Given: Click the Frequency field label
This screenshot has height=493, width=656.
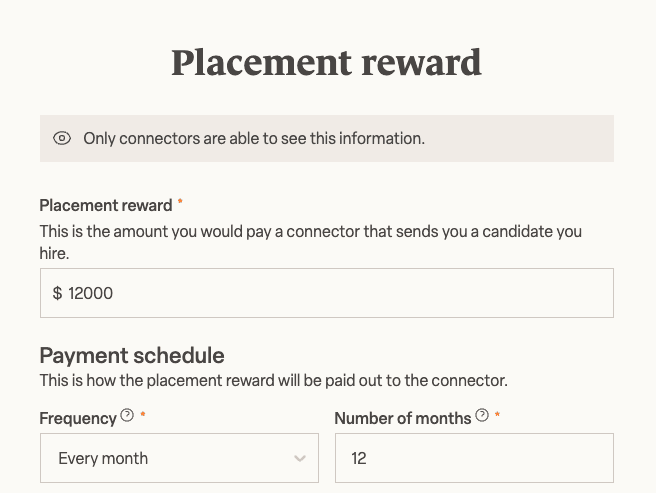Looking at the screenshot, I should (77, 417).
